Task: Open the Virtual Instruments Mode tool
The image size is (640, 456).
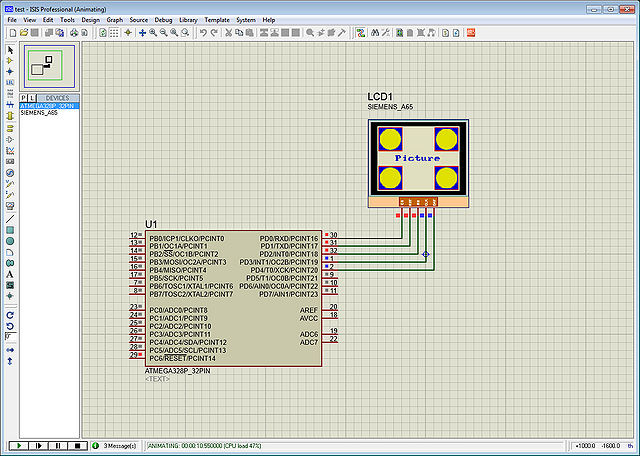Action: (10, 206)
